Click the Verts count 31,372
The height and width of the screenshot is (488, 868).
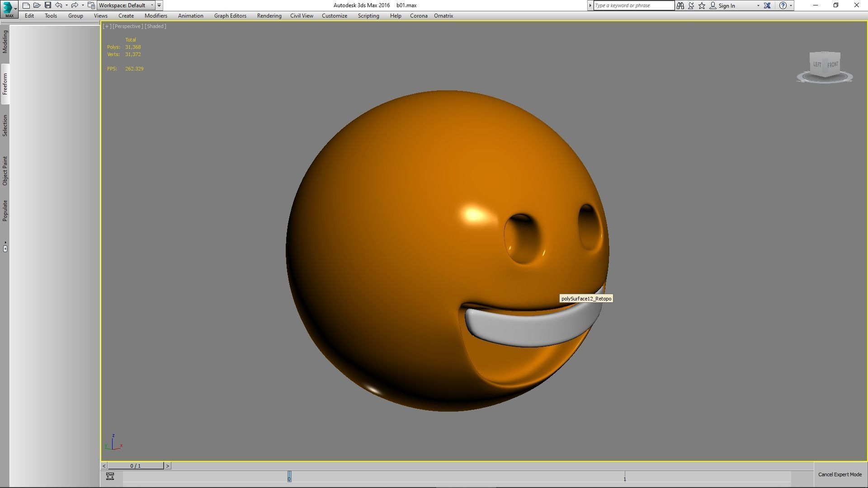[x=133, y=54]
